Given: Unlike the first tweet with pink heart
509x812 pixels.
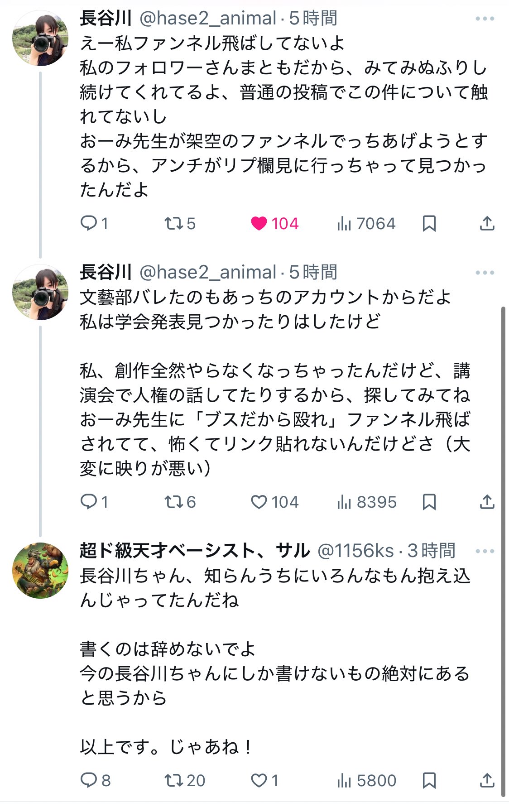Looking at the screenshot, I should point(259,223).
